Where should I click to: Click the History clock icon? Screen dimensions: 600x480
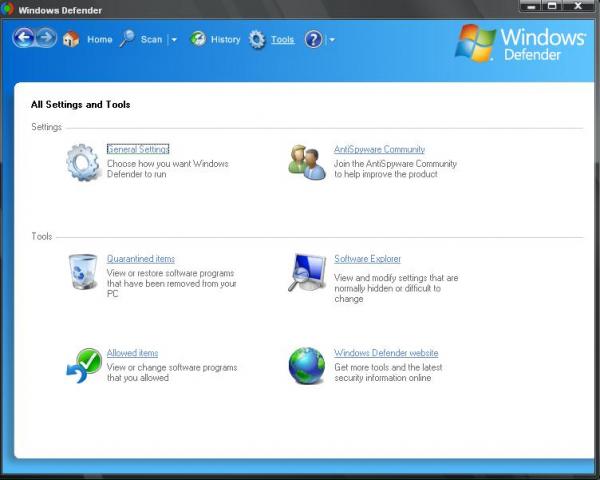pos(198,39)
